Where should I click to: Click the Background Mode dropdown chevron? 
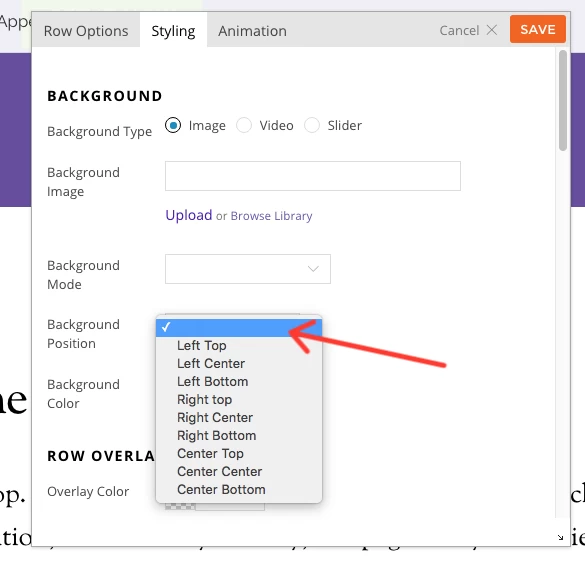coord(313,269)
